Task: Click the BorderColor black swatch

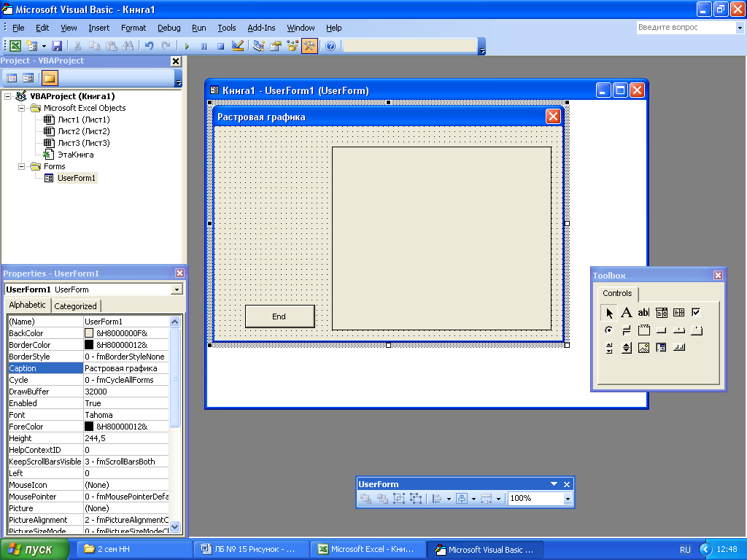Action: coord(89,345)
